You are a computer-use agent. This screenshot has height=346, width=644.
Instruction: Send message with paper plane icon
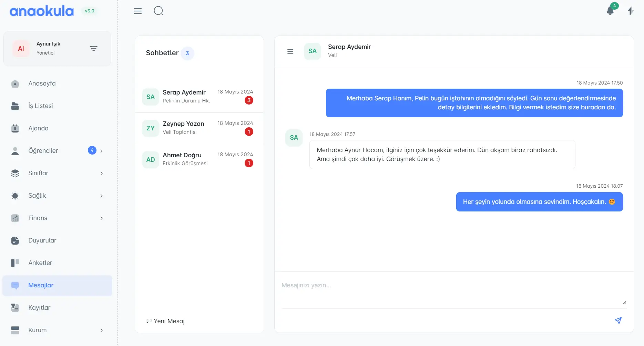[x=618, y=320]
